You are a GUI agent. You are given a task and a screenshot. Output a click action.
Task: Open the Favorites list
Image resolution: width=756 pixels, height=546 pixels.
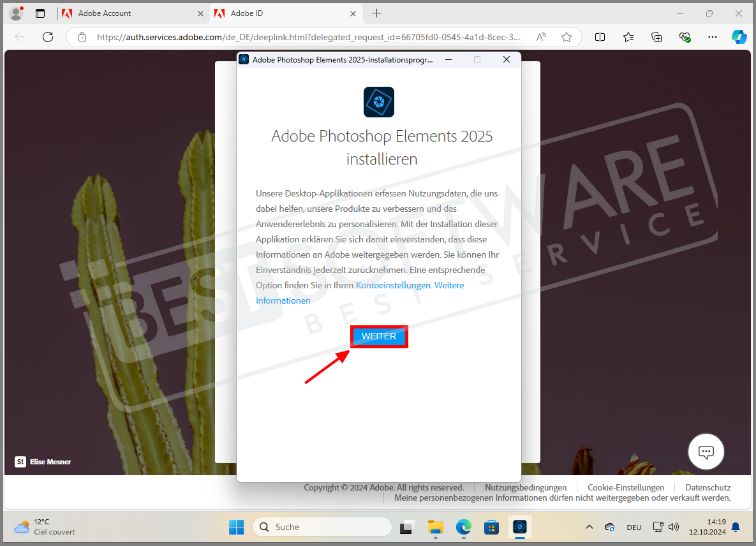pyautogui.click(x=628, y=37)
